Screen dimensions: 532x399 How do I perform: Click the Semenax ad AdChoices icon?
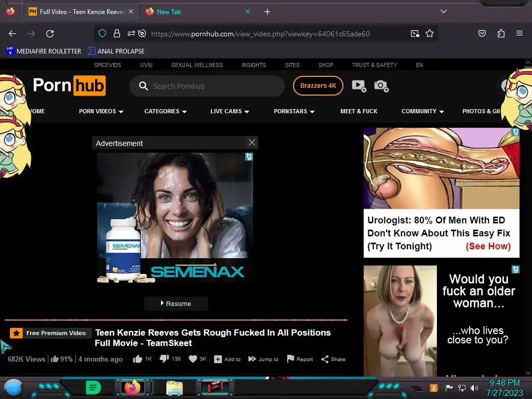[x=249, y=156]
